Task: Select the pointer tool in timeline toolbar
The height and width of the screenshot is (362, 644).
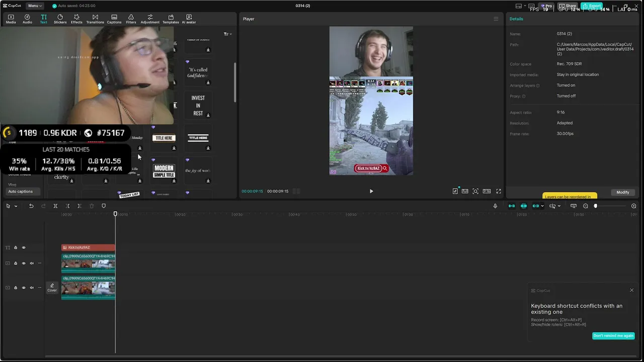Action: [x=8, y=206]
